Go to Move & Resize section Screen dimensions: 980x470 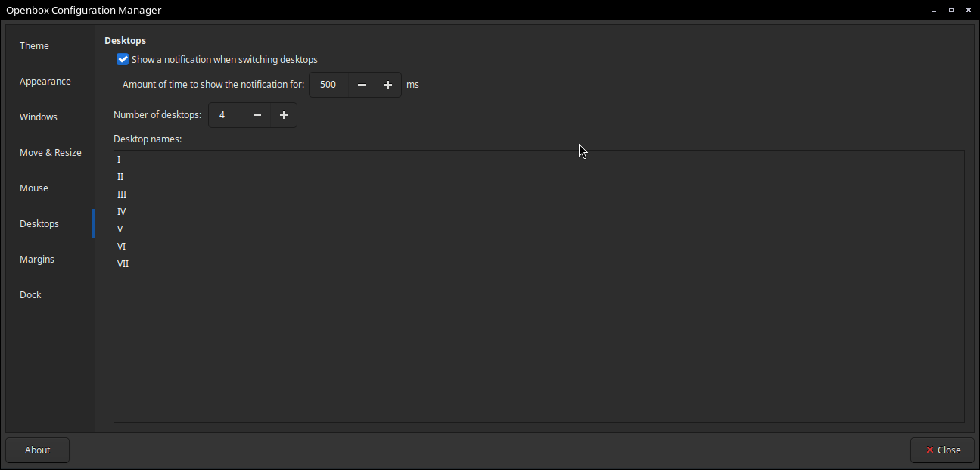[50, 153]
